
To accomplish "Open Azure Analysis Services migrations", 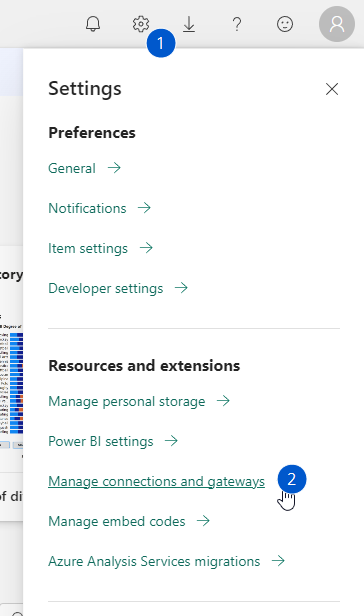I will 154,561.
